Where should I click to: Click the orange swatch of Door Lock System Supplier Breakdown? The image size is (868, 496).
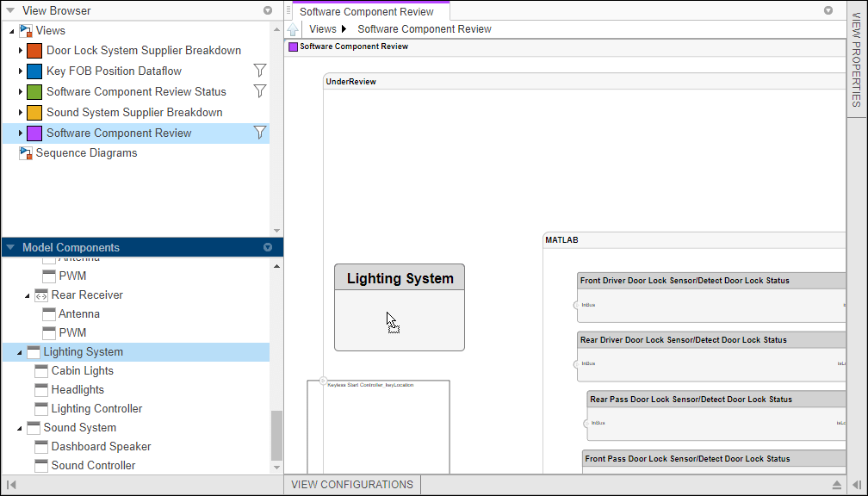[33, 51]
